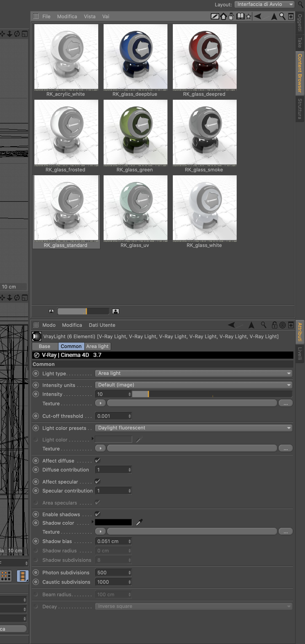Screen dimensions: 305x644
Task: Click the Content Browser grip handle icon
Action: (36, 17)
